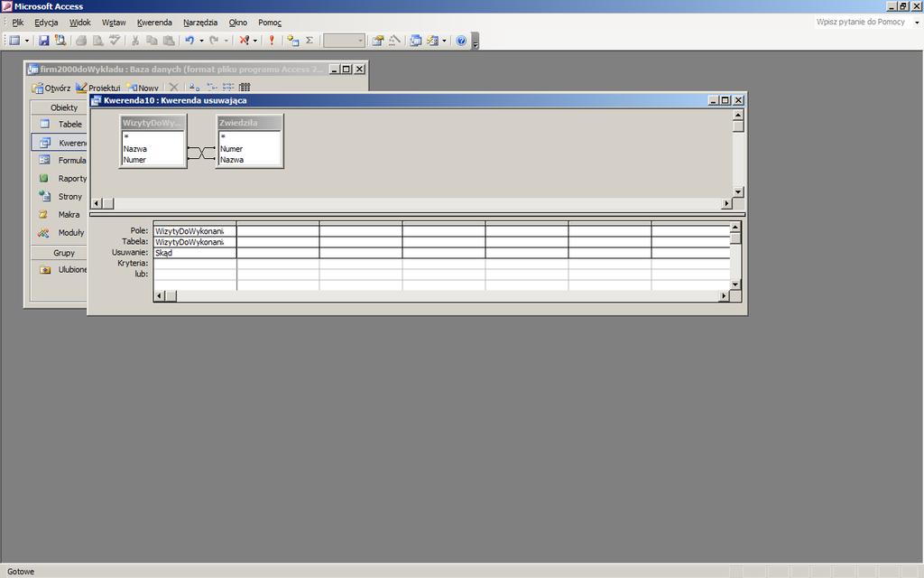The image size is (924, 578).
Task: Open the Redo history dropdown arrow
Action: (x=226, y=41)
